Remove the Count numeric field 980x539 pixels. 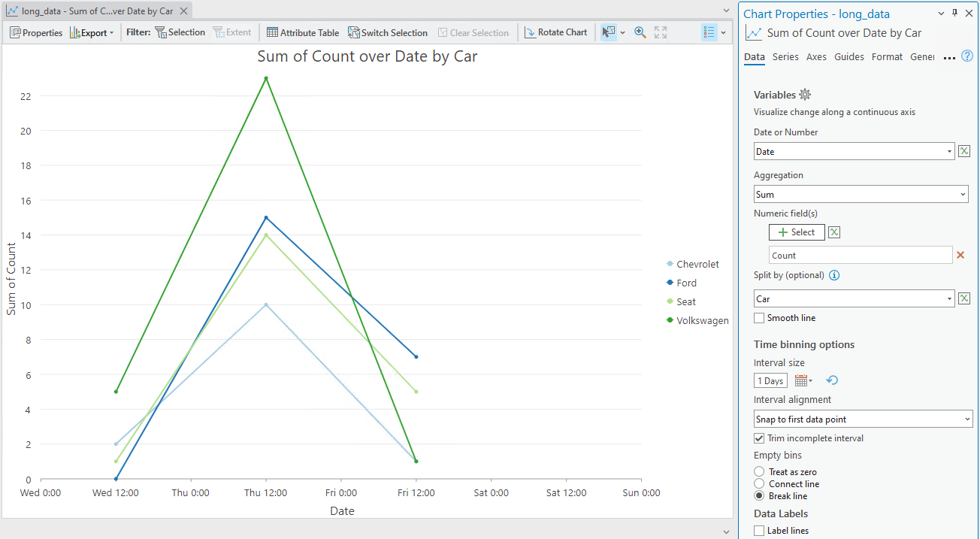960,255
